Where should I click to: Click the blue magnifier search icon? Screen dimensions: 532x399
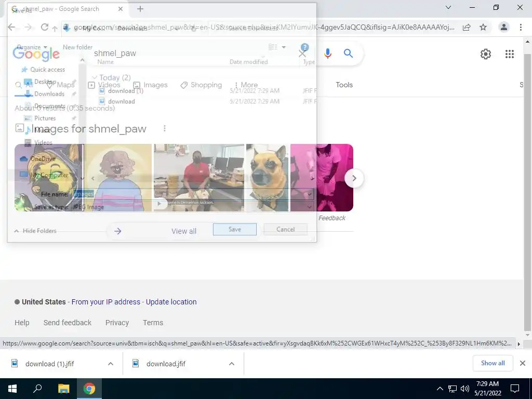click(348, 54)
